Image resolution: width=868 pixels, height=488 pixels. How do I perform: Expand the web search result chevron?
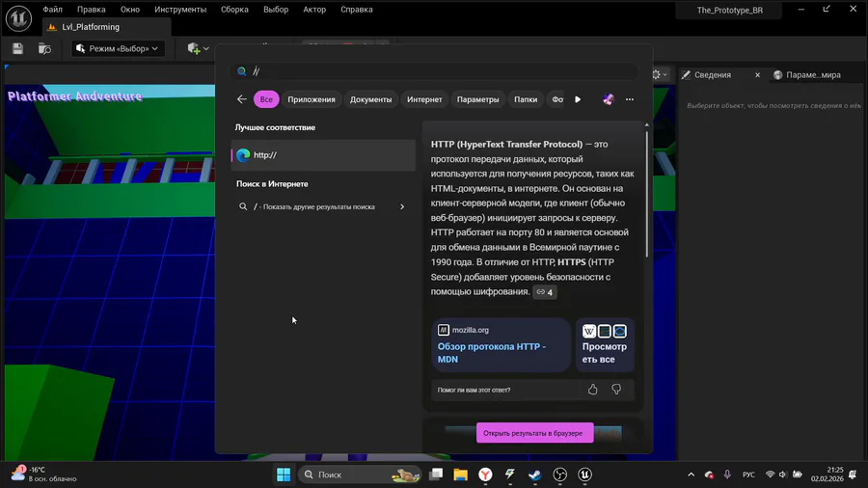coord(402,206)
